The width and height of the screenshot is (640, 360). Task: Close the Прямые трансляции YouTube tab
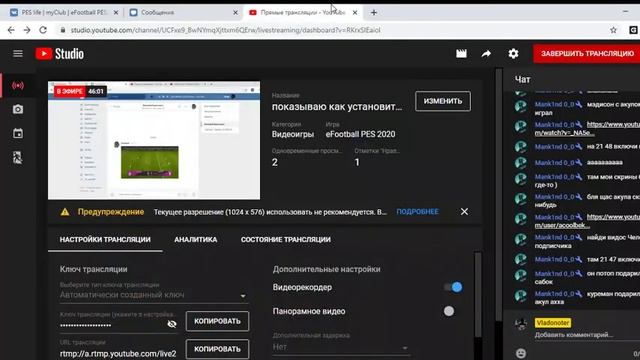coord(355,13)
